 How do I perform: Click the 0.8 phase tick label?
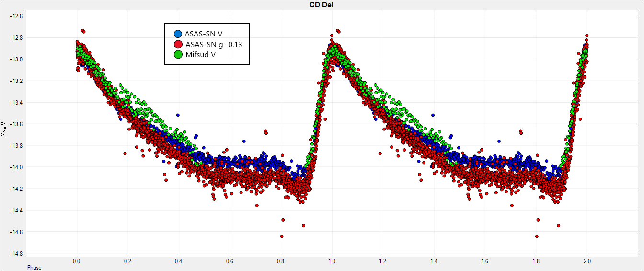click(x=281, y=261)
